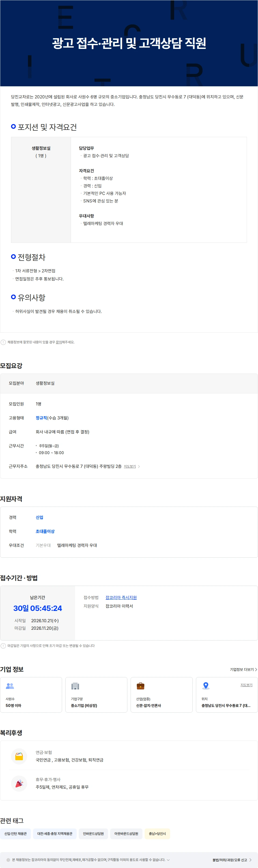
Task: Open the 사원수 50명 이하 card
Action: click(x=31, y=695)
